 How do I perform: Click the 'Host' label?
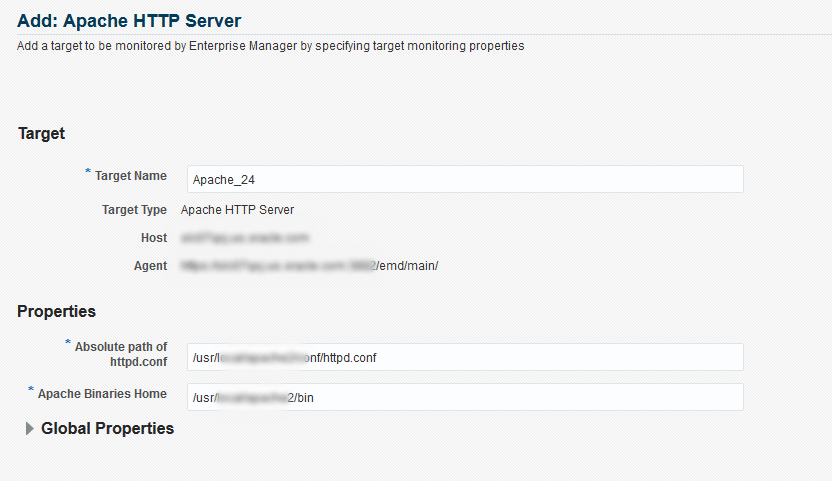coord(154,238)
